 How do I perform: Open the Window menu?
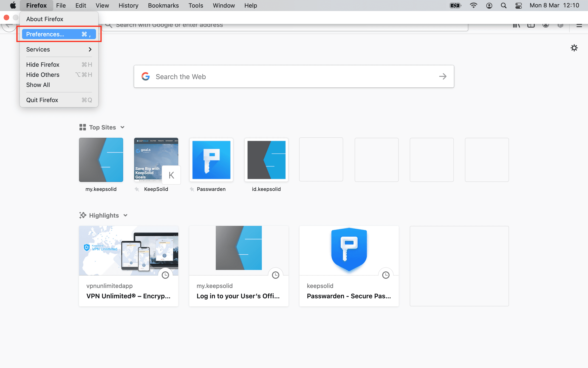[x=223, y=5]
